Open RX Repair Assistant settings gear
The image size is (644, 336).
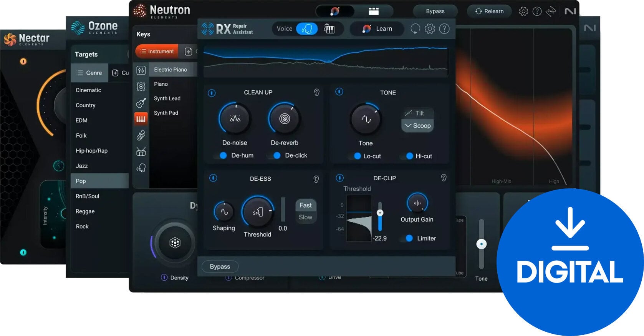pyautogui.click(x=430, y=29)
